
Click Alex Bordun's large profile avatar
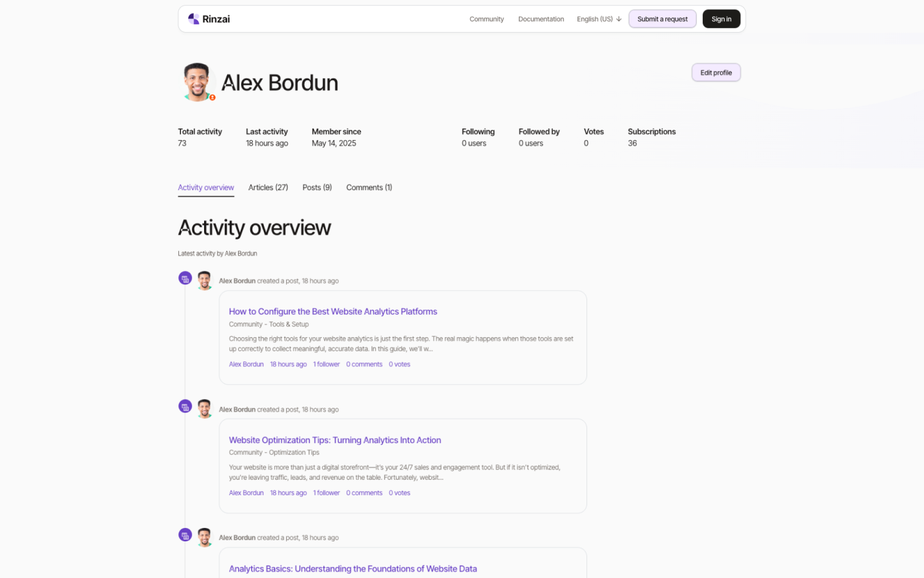coord(197,82)
